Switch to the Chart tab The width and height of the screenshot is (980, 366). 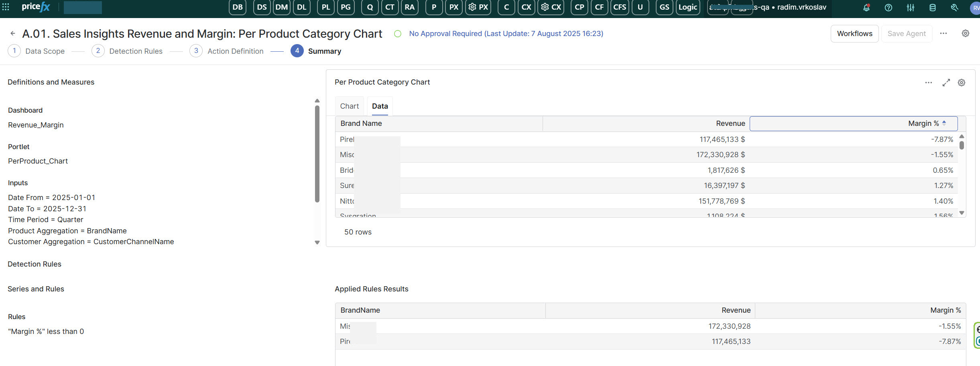(349, 106)
